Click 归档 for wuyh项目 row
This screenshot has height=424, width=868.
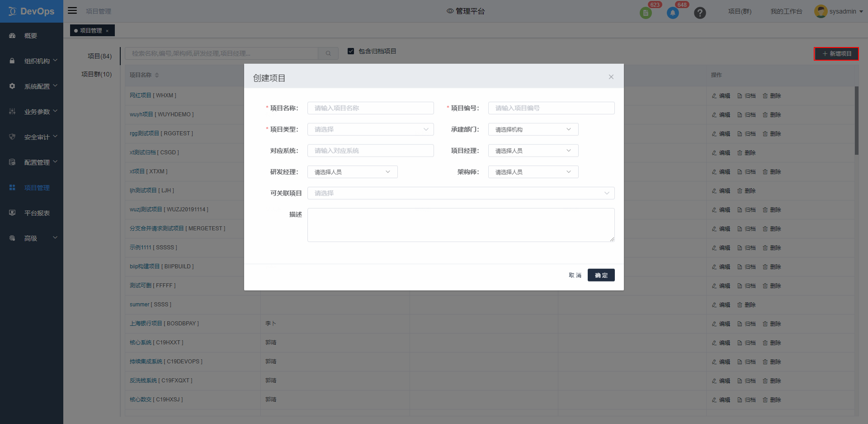coord(746,115)
